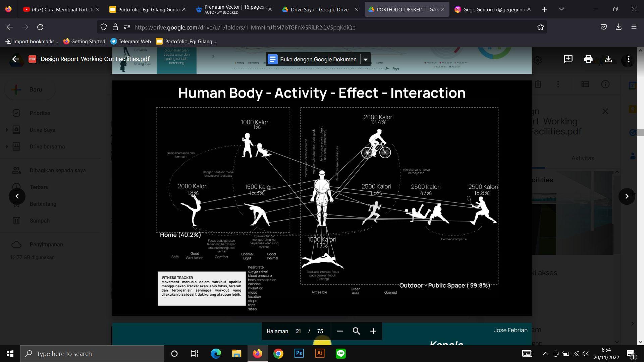Click the Download icon in PDF viewer

point(608,59)
